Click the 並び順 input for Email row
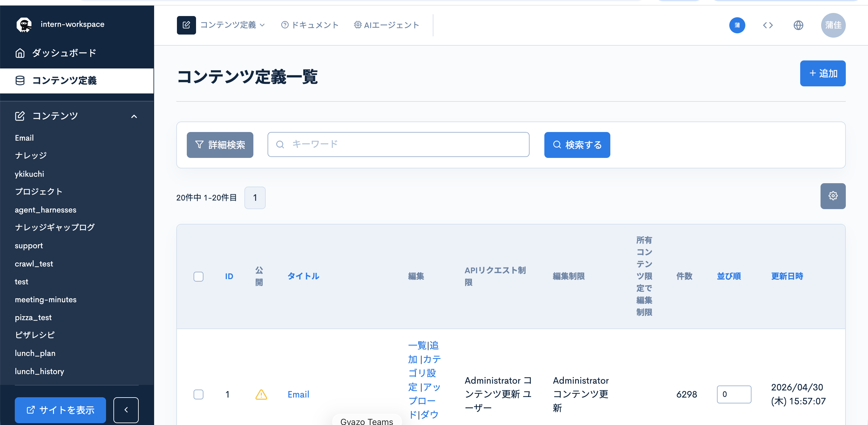Image resolution: width=868 pixels, height=425 pixels. click(x=734, y=394)
